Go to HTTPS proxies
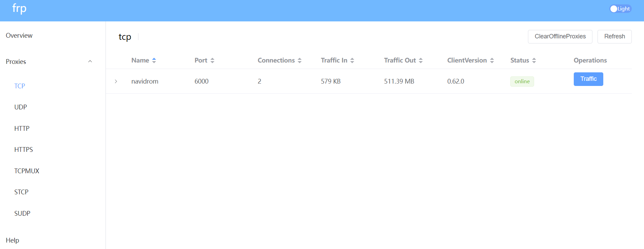644x249 pixels. [23, 150]
